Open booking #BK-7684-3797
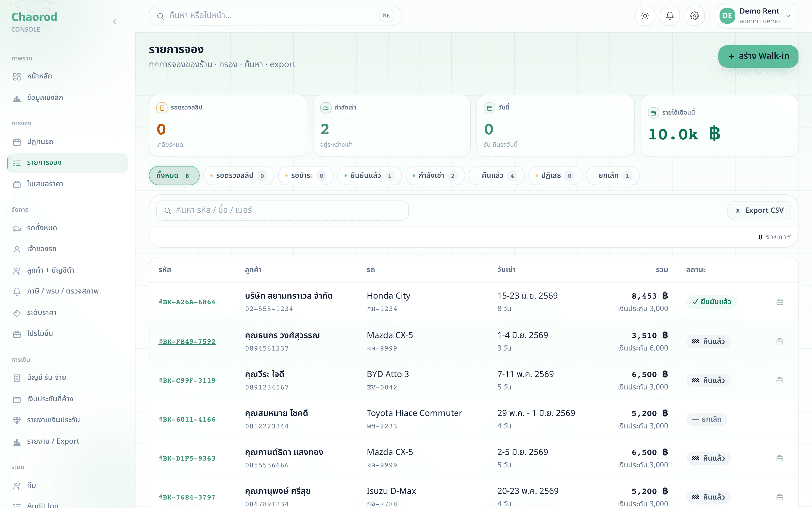 click(187, 497)
